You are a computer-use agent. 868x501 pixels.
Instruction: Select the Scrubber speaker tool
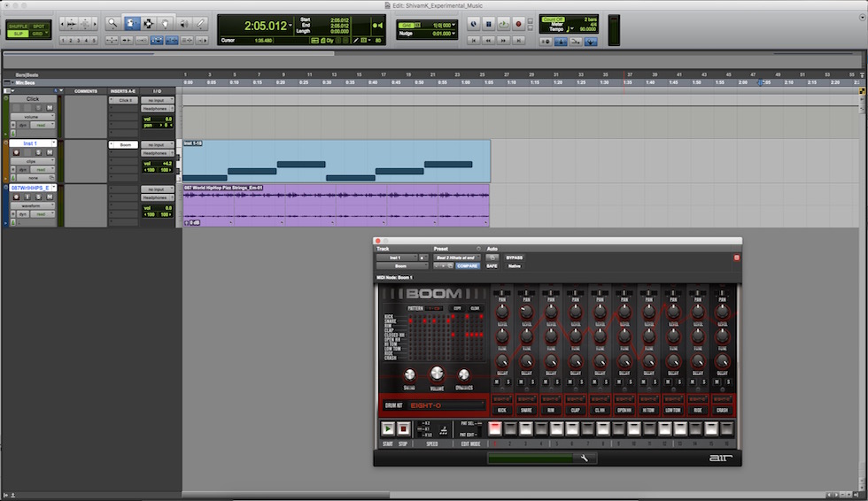[x=183, y=24]
